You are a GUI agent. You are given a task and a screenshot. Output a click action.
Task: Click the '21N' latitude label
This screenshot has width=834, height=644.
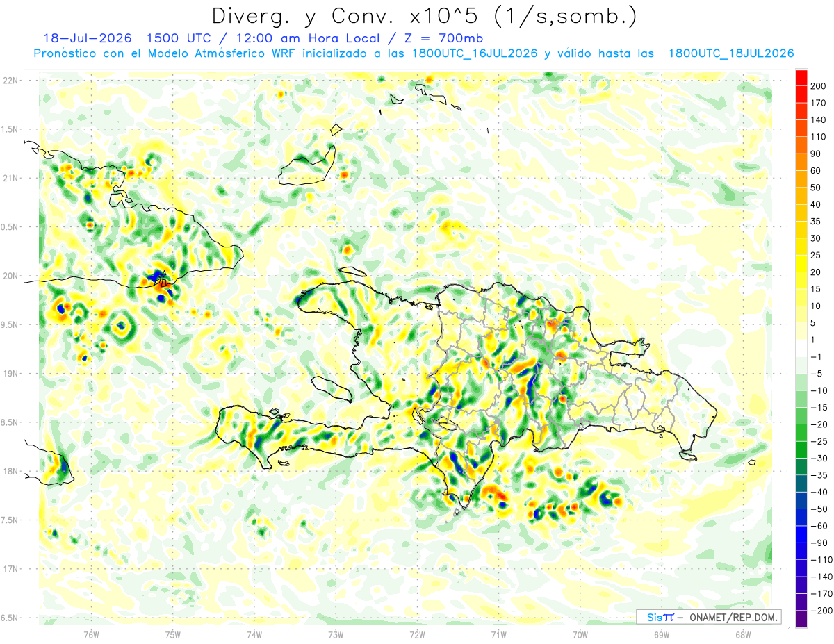coord(10,178)
